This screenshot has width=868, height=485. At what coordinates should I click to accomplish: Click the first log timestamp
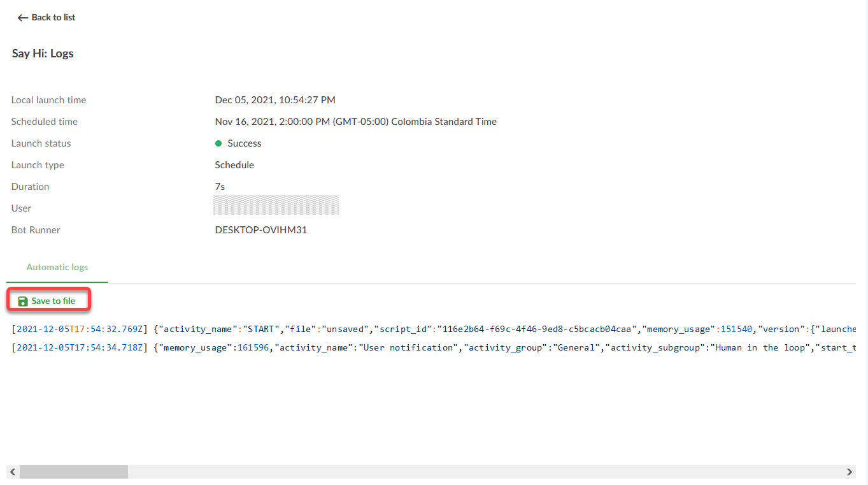(x=80, y=329)
